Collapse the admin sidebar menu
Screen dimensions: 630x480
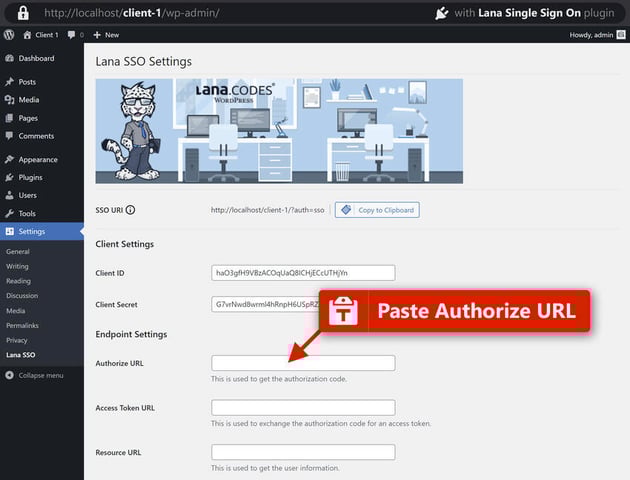35,375
